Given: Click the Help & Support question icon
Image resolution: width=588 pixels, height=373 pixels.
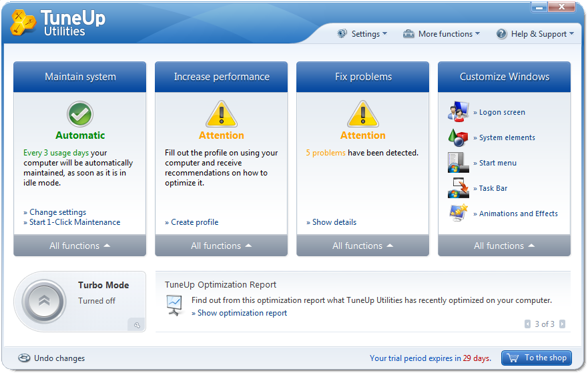Looking at the screenshot, I should [x=501, y=34].
